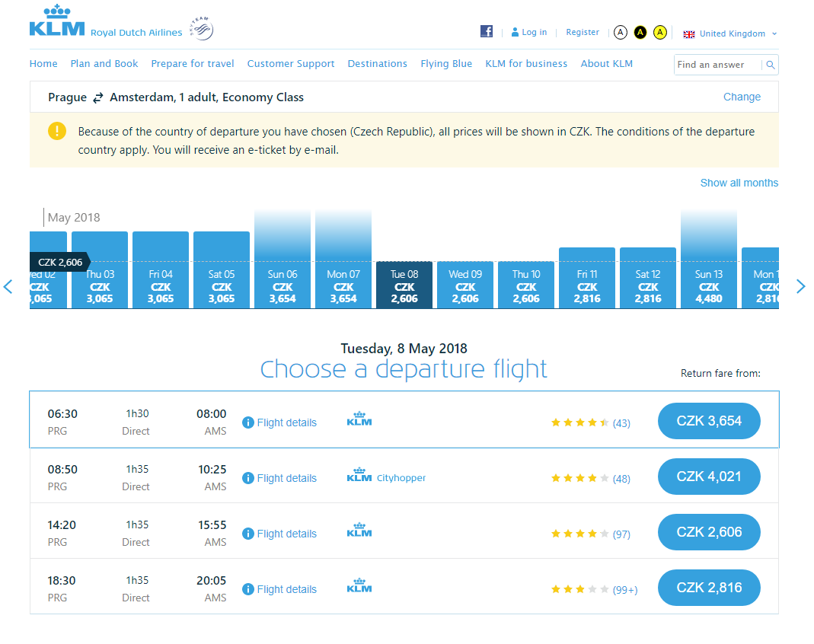The image size is (814, 644).
Task: Click star rating of 08:50 flight
Action: tap(580, 478)
